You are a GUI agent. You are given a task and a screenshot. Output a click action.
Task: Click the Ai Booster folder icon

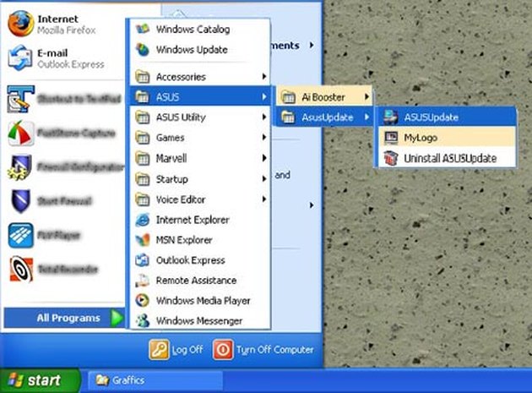pyautogui.click(x=289, y=97)
